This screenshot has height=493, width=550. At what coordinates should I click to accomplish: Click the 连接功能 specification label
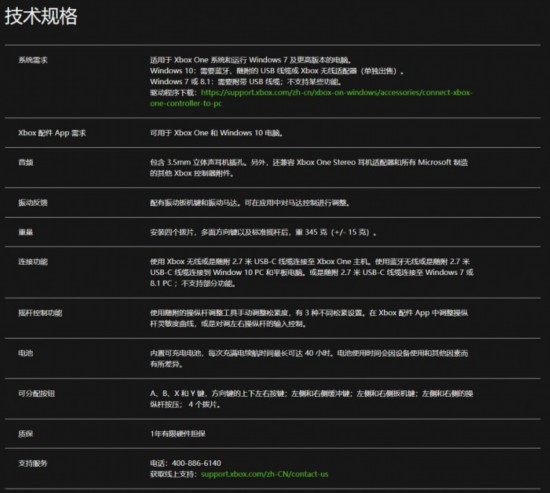coord(33,262)
